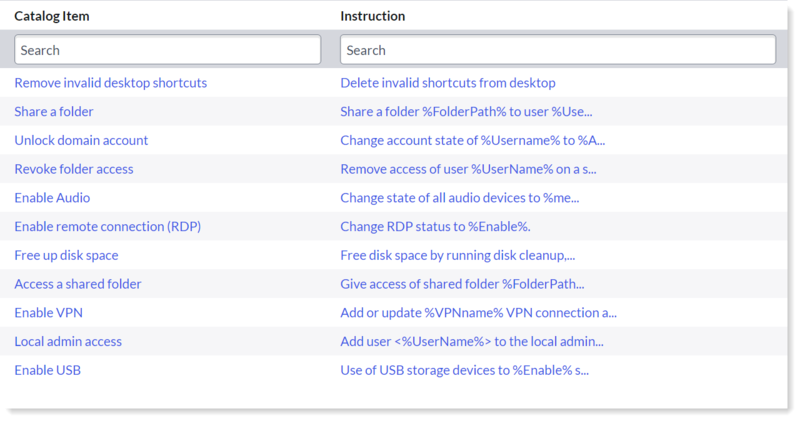
Task: Open the Local admin access item
Action: (68, 341)
